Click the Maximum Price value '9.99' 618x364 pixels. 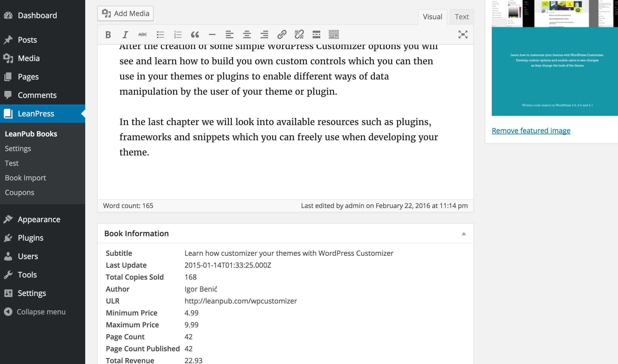click(x=191, y=325)
